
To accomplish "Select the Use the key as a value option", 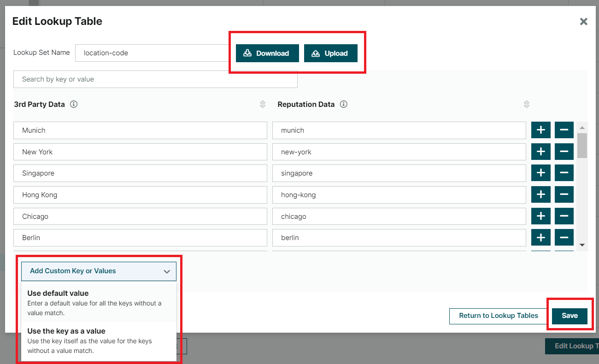I will click(x=99, y=341).
